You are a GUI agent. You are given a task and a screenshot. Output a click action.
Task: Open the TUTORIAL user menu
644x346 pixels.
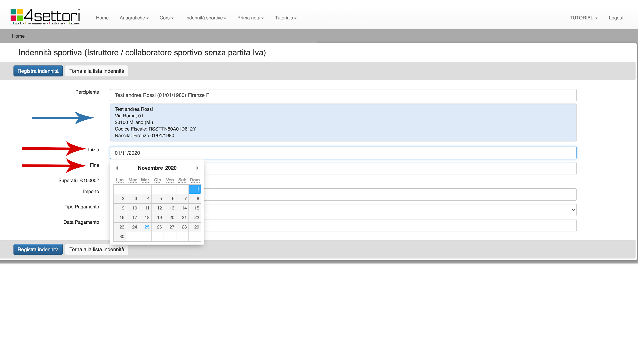pyautogui.click(x=584, y=18)
